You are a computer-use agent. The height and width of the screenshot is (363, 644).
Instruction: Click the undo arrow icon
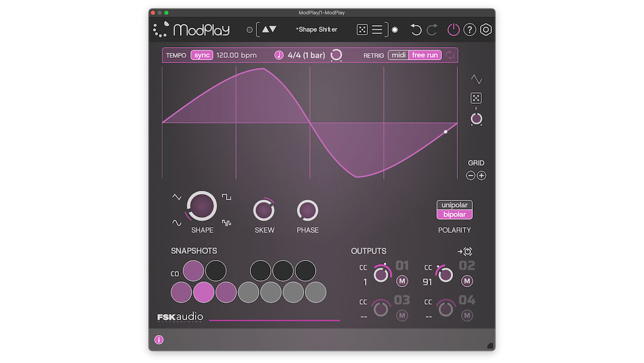[416, 30]
